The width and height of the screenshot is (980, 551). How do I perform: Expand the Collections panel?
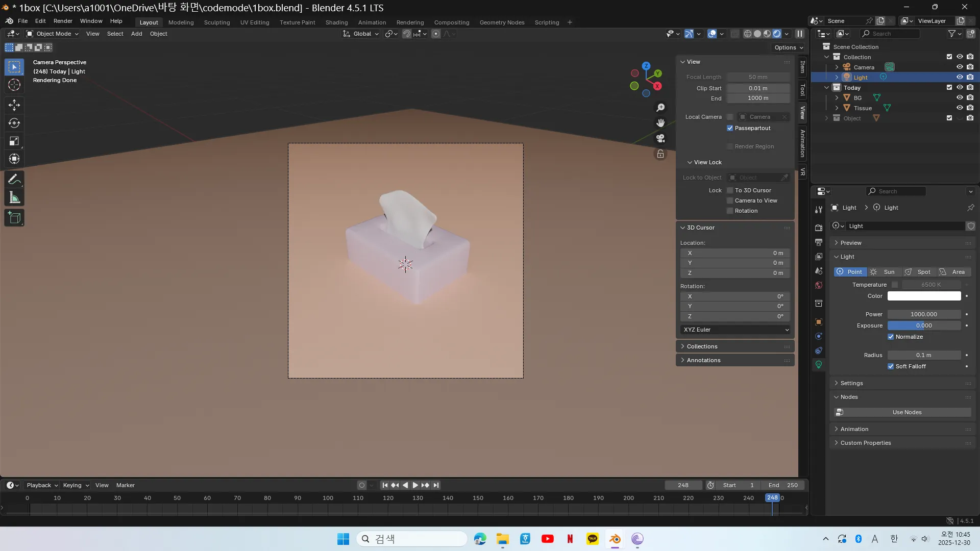click(702, 346)
